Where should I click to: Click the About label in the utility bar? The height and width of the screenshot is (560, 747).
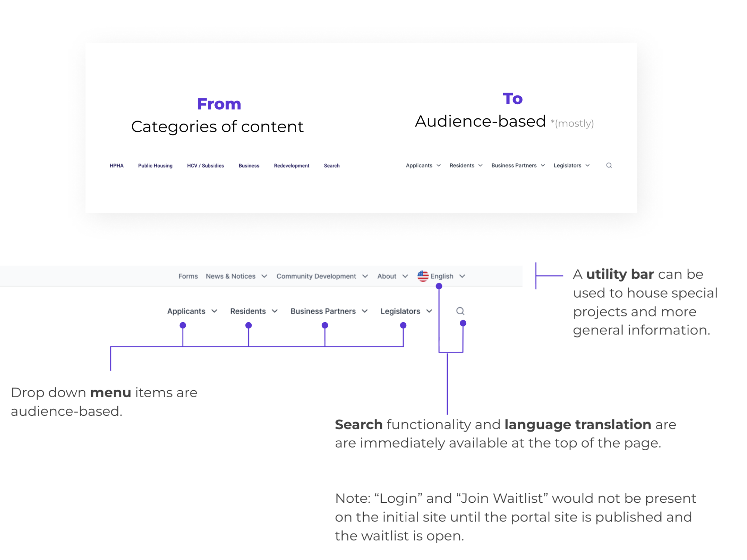[387, 276]
